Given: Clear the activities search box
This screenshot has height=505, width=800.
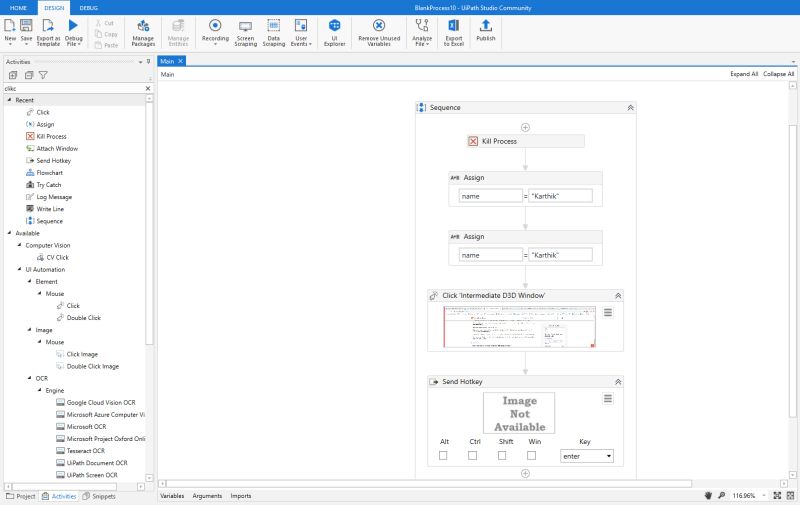Looking at the screenshot, I should (148, 88).
